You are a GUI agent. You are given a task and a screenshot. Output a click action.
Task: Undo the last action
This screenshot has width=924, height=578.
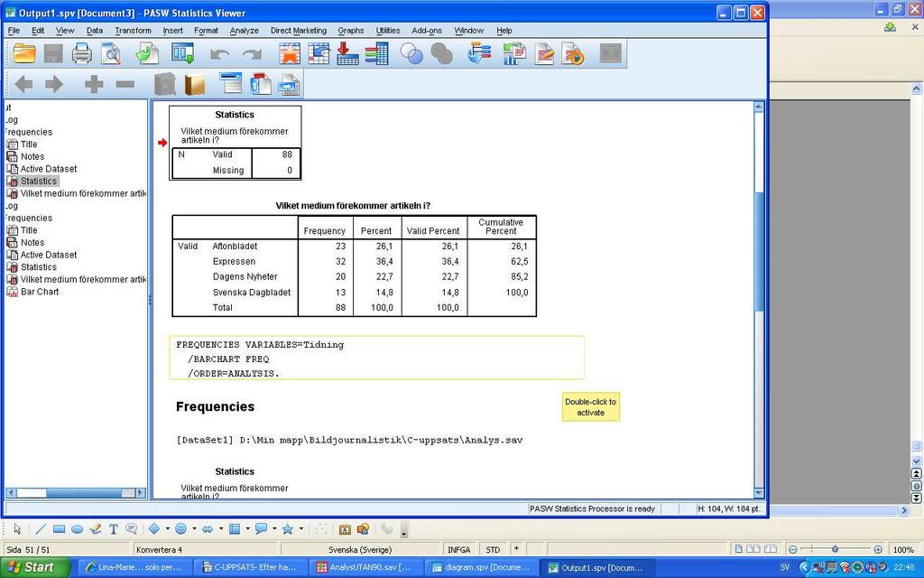point(220,54)
